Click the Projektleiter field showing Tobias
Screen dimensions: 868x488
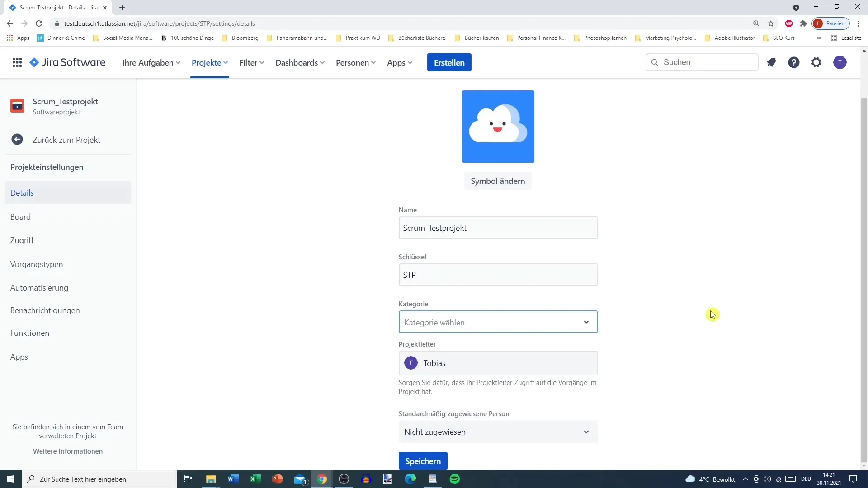click(x=498, y=363)
